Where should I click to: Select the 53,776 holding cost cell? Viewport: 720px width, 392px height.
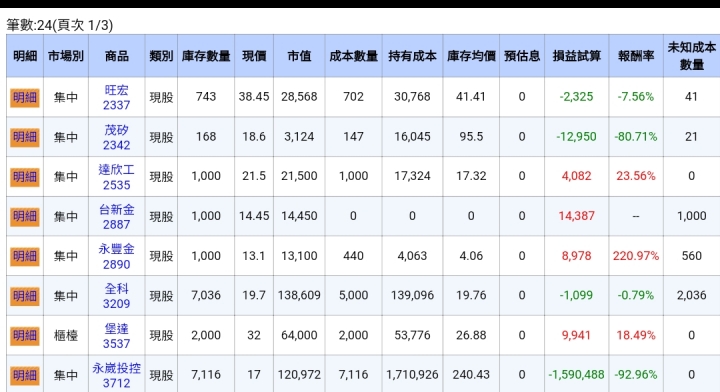412,335
